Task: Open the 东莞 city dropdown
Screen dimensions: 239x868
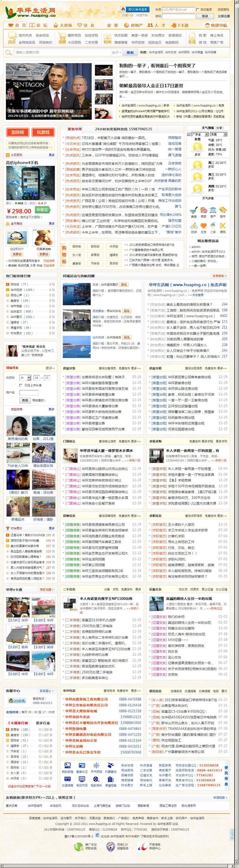Action: coord(218,134)
